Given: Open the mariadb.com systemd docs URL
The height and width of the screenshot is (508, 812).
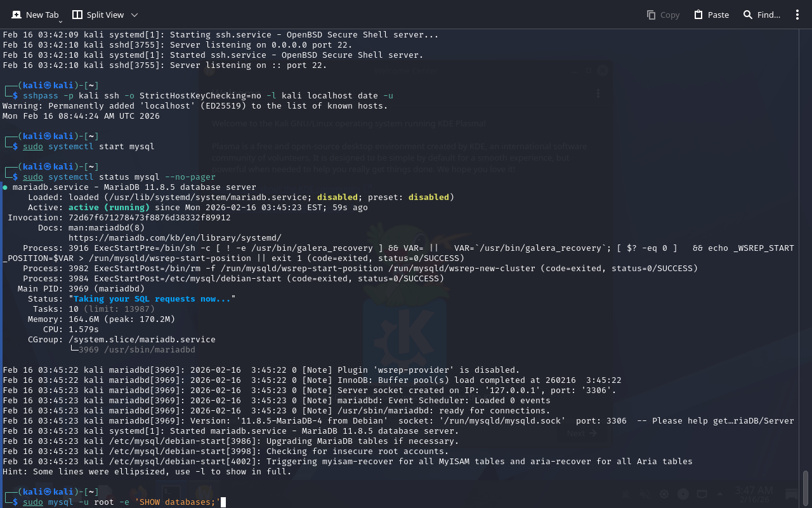Looking at the screenshot, I should pos(174,238).
